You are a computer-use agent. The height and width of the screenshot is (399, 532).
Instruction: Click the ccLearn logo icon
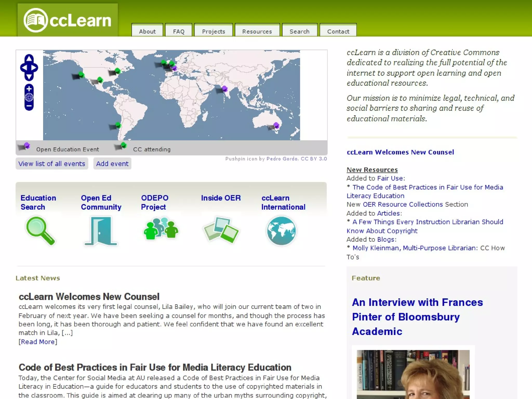pos(36,20)
